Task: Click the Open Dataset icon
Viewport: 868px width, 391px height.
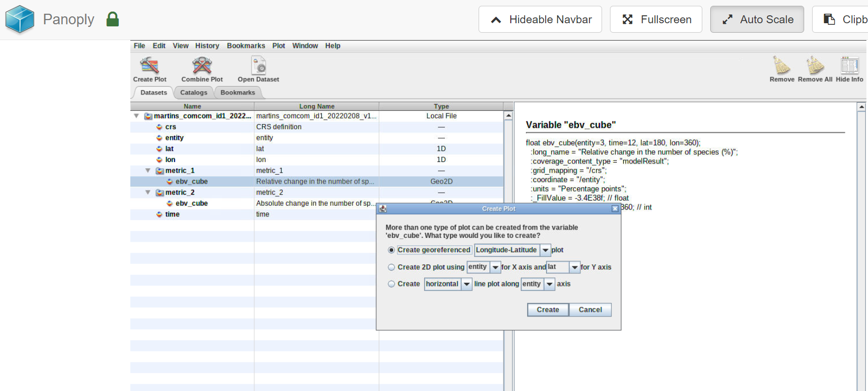Action: pos(259,65)
